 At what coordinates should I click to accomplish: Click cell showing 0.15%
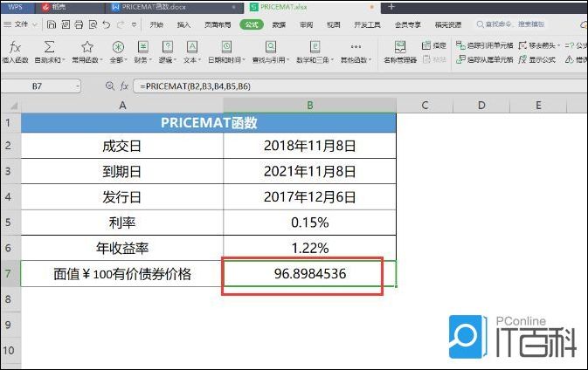pyautogui.click(x=310, y=223)
